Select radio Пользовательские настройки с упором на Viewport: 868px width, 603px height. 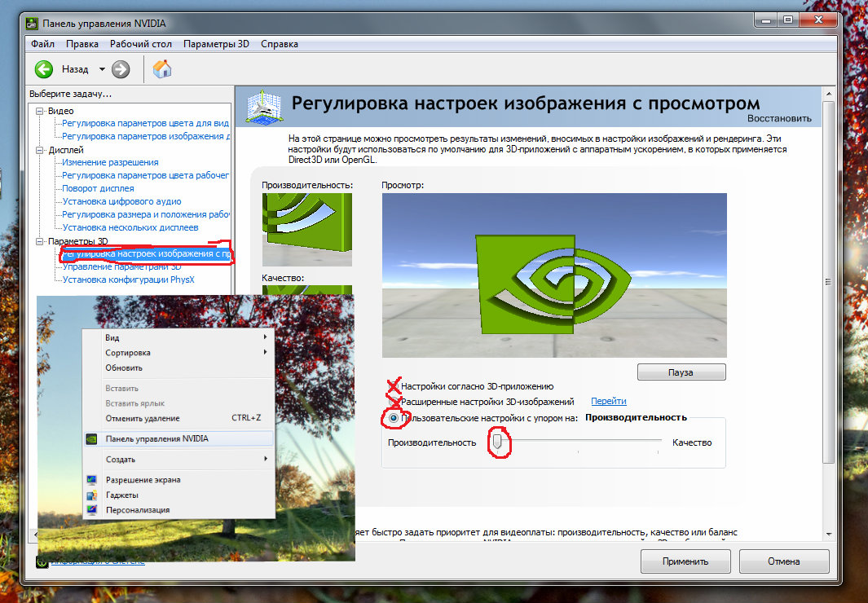[x=394, y=418]
